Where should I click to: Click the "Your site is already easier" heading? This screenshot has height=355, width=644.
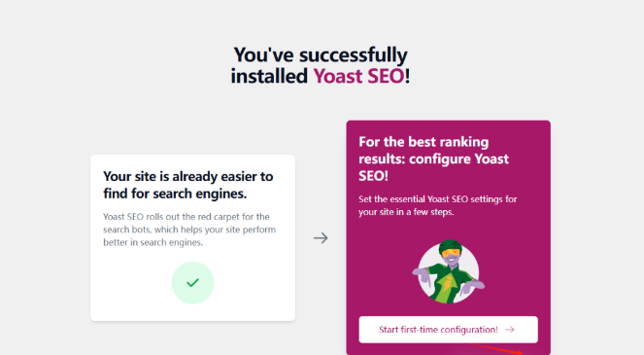(x=188, y=185)
